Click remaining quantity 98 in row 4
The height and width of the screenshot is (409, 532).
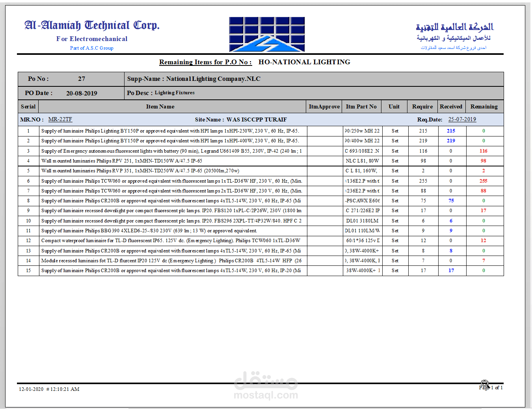point(484,161)
